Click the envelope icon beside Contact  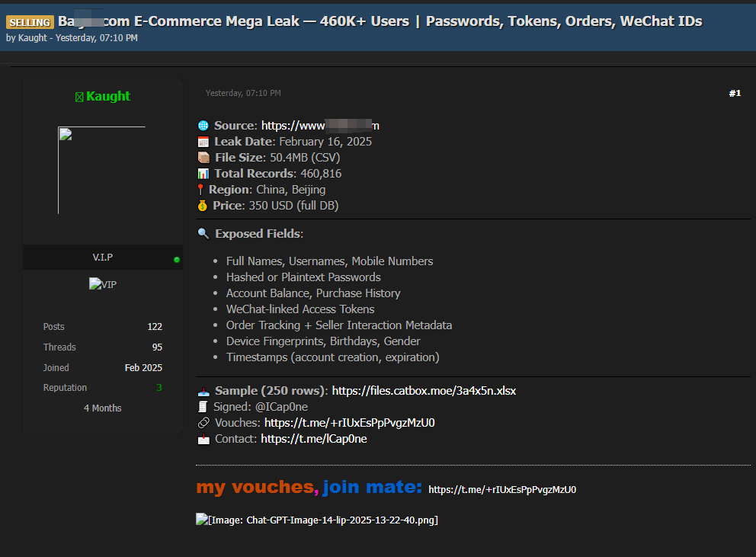[x=203, y=439]
